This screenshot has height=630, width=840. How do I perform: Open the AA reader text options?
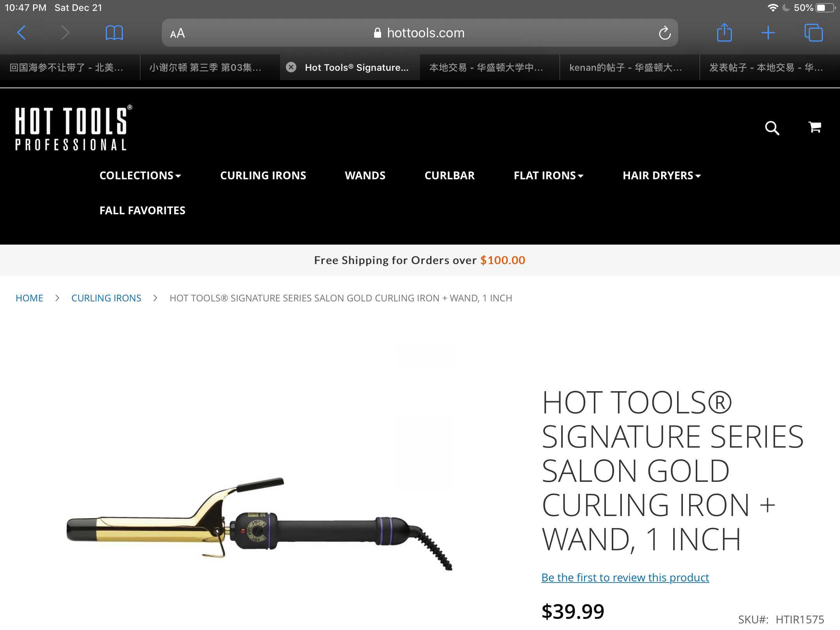click(x=177, y=33)
